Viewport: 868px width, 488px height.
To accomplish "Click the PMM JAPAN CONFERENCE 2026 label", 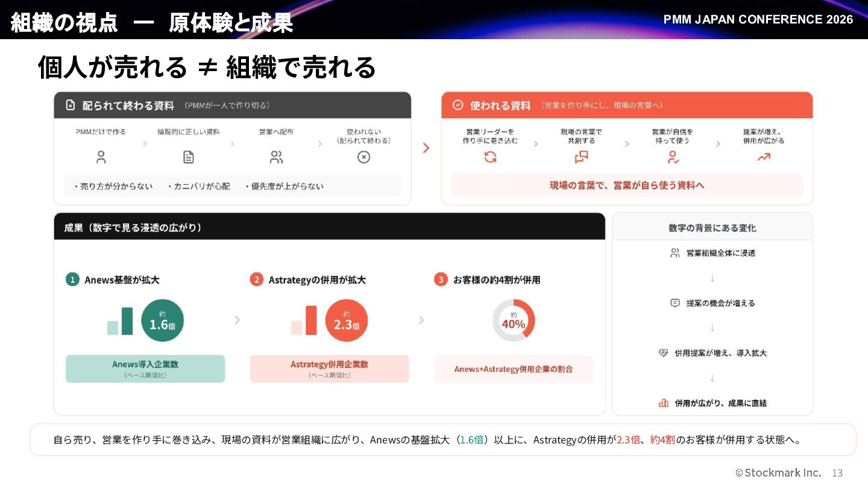I will point(758,19).
